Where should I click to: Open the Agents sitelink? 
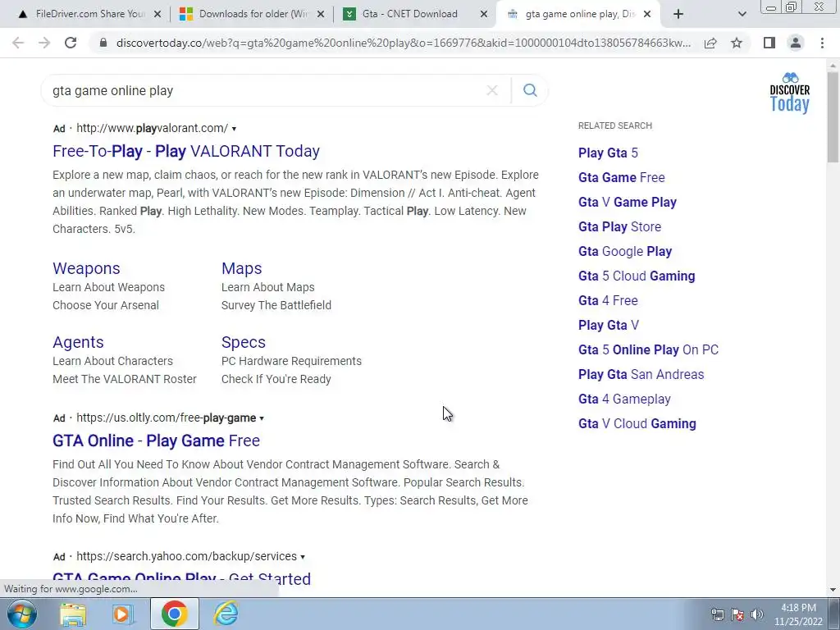[x=78, y=342]
